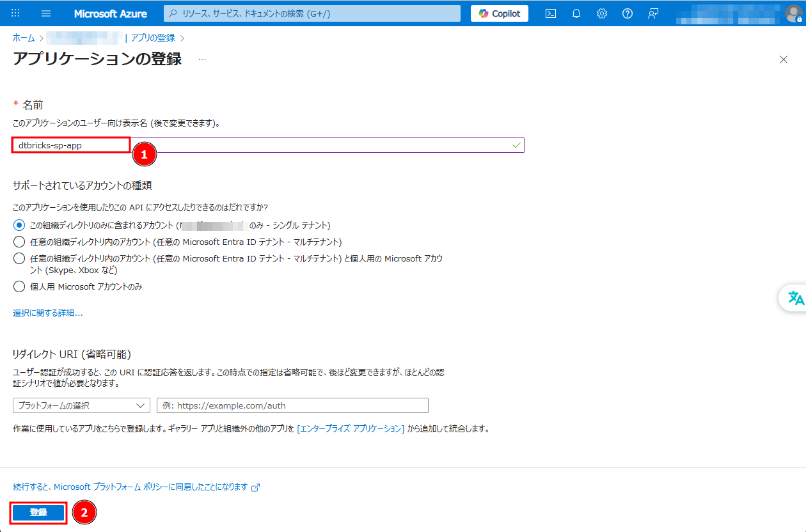Expand the platform selection dropdown
Viewport: 806px width, 532px height.
(x=81, y=405)
